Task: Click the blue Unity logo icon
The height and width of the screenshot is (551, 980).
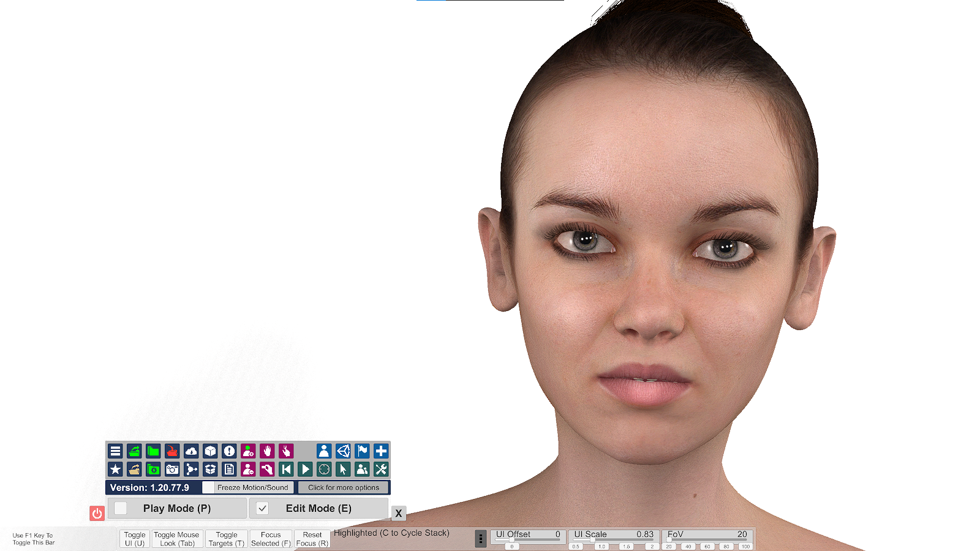Action: point(343,451)
